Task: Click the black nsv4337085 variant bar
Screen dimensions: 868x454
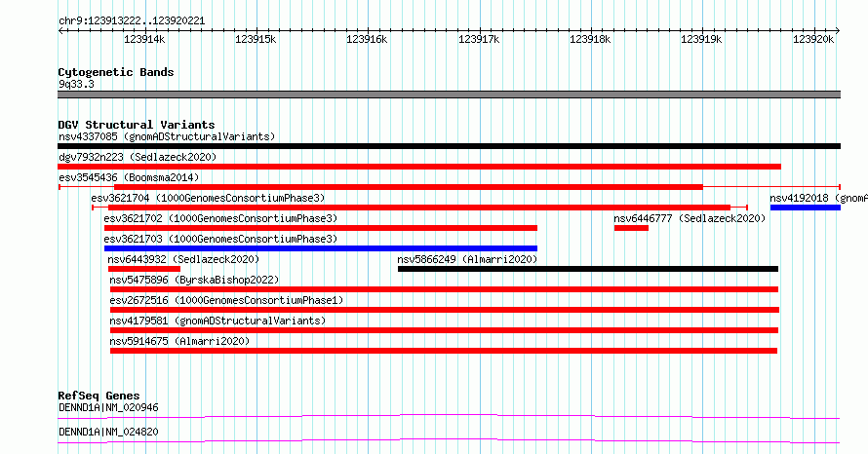Action: coord(449,146)
